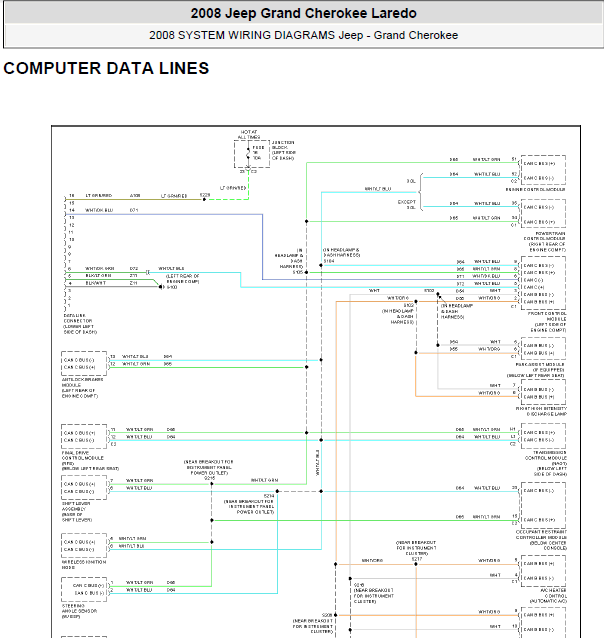The width and height of the screenshot is (604, 638).
Task: Click the S105 splice label
Action: [298, 272]
